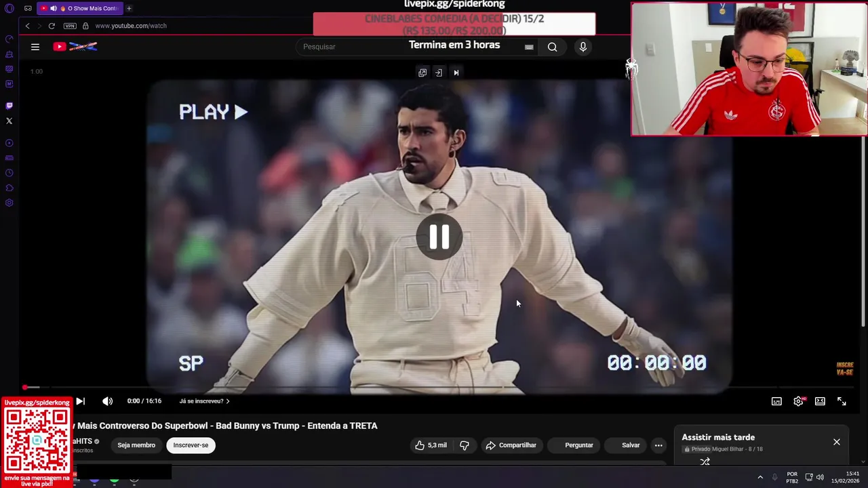Like the video (5,3 mil)
The height and width of the screenshot is (488, 868).
(x=431, y=445)
